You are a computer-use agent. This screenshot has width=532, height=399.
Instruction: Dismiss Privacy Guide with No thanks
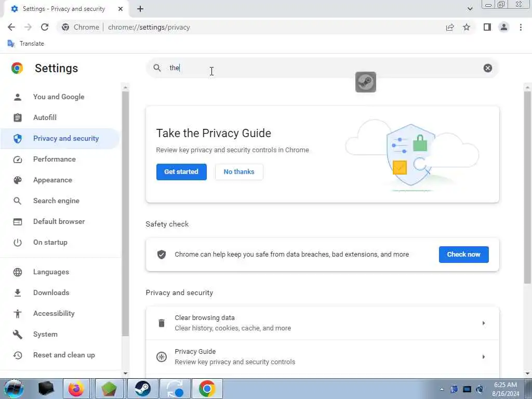(239, 171)
